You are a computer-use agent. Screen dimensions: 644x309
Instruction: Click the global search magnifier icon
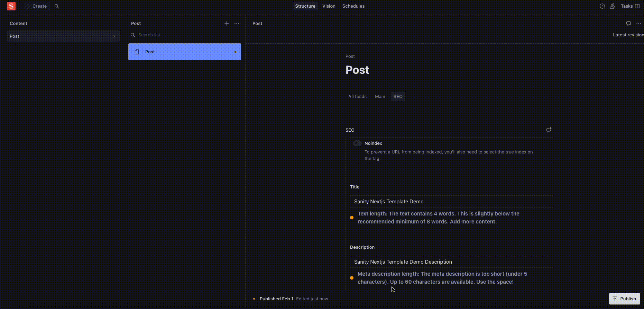pyautogui.click(x=57, y=6)
